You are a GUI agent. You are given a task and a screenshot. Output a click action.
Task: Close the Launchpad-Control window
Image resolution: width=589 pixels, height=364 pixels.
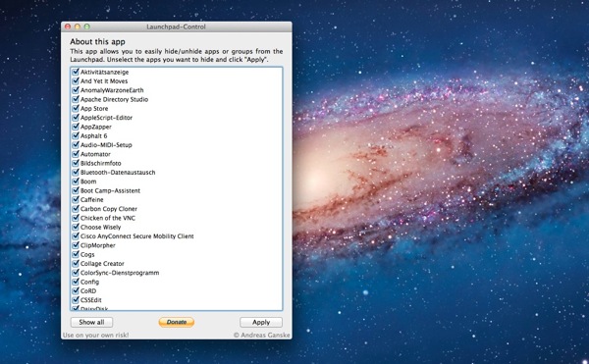(68, 26)
